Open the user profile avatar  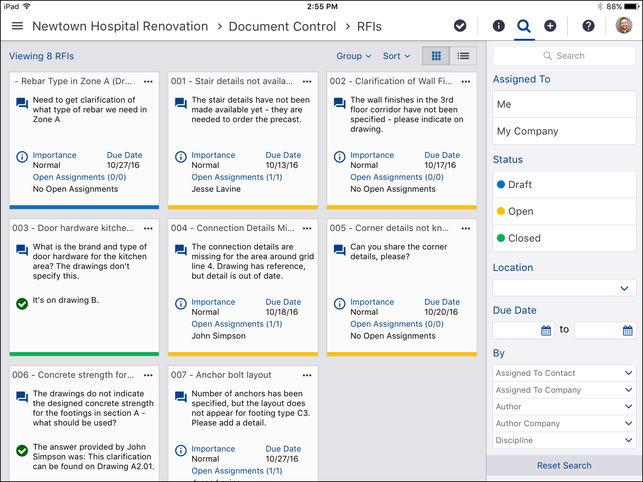click(623, 26)
